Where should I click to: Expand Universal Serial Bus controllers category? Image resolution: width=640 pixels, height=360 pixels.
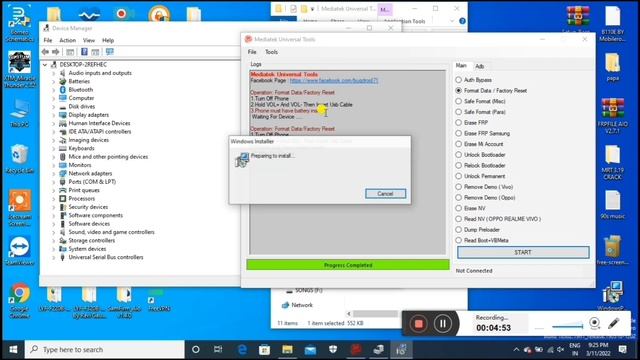click(x=53, y=258)
